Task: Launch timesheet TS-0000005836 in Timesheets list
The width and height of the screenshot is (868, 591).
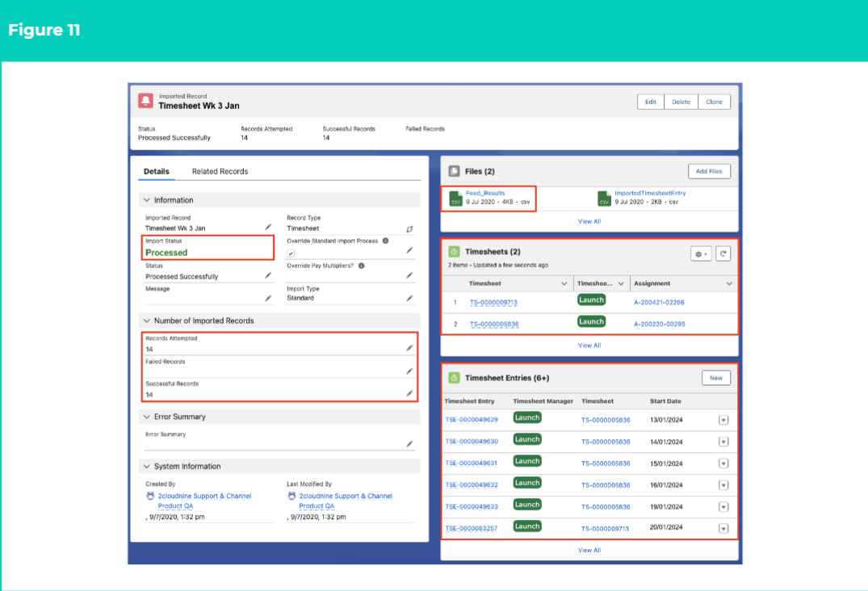Action: click(x=591, y=321)
